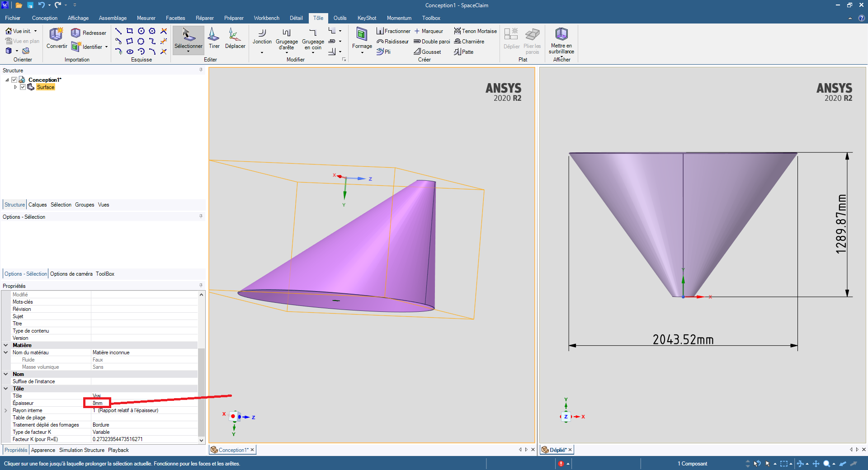Viewport: 868px width, 470px height.
Task: Open the Fichier menu
Action: click(x=13, y=18)
